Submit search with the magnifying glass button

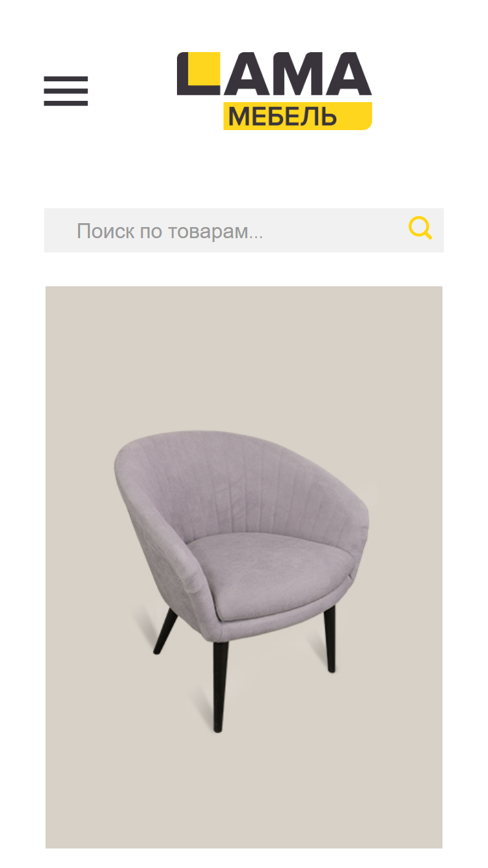tap(420, 228)
